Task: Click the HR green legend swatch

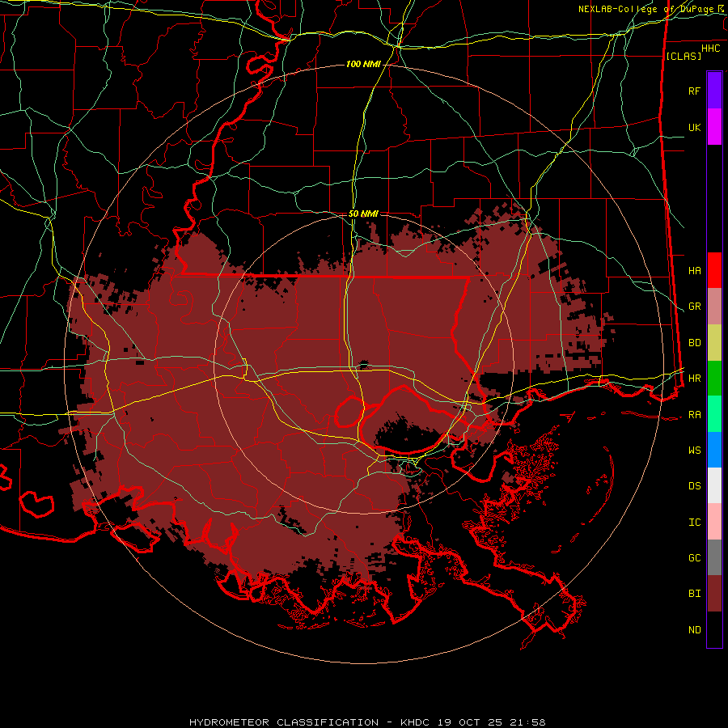Action: click(714, 379)
